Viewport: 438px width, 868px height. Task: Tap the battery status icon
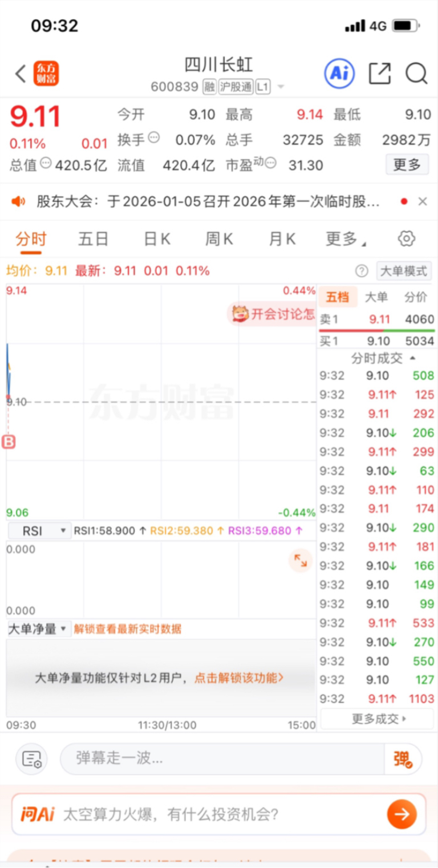click(405, 26)
